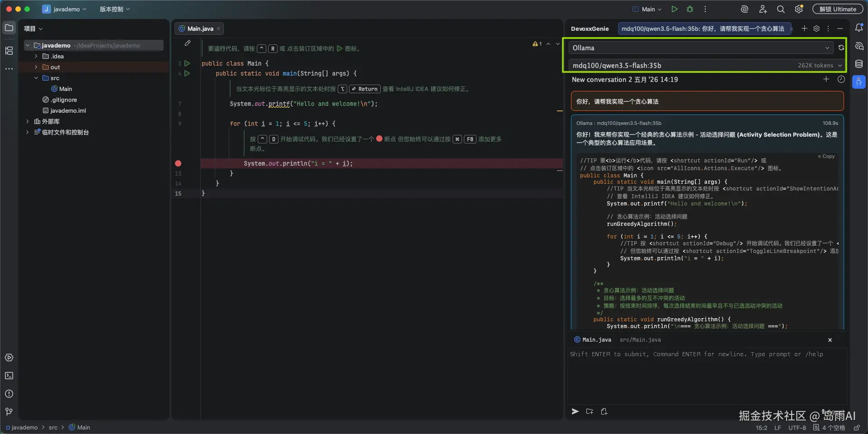
Task: Remove the Main.java attached file context
Action: 830,340
